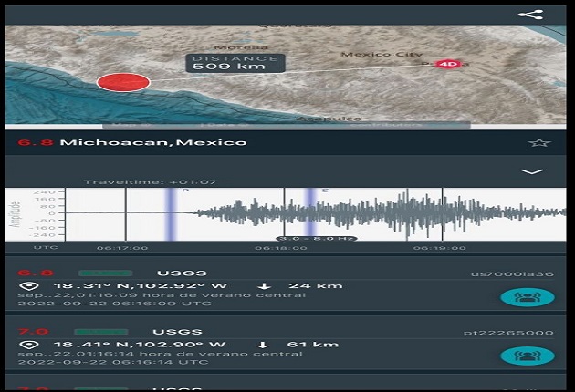
Task: Tap location pin icon beside 18.41° N
Action: 29,345
